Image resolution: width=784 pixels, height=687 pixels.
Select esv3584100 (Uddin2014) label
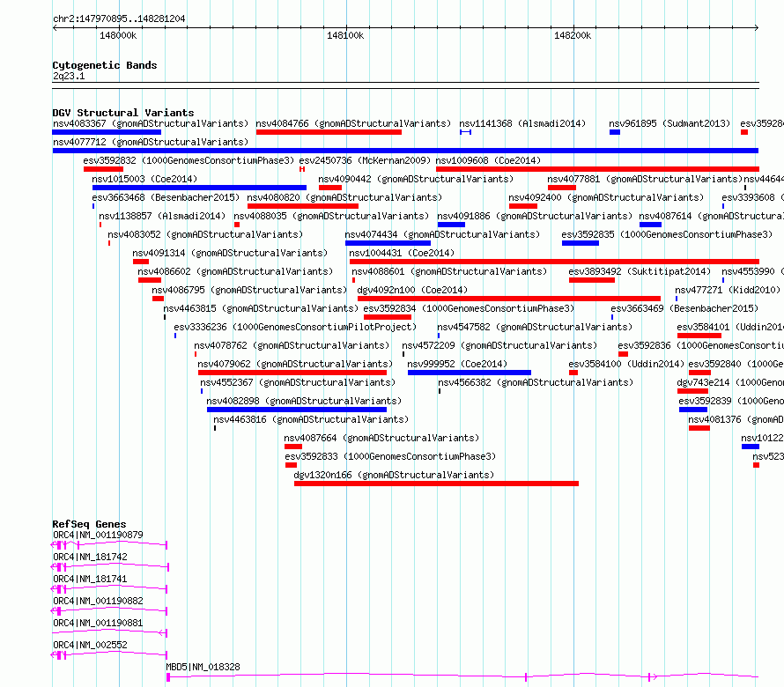pyautogui.click(x=626, y=364)
